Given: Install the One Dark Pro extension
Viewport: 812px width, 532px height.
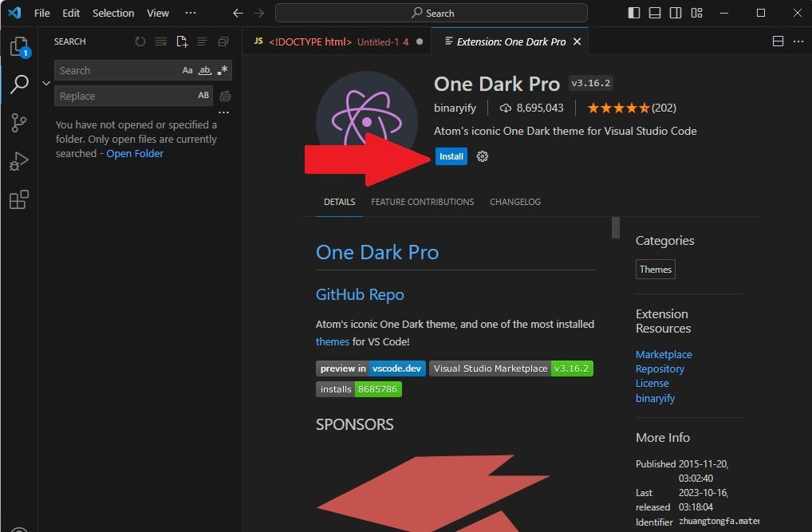Looking at the screenshot, I should tap(451, 156).
